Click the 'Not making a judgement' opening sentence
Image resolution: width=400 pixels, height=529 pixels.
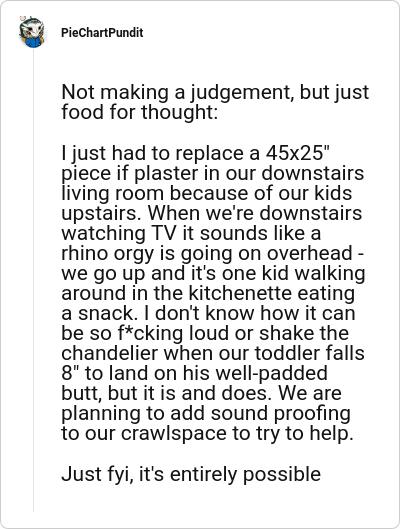176,92
